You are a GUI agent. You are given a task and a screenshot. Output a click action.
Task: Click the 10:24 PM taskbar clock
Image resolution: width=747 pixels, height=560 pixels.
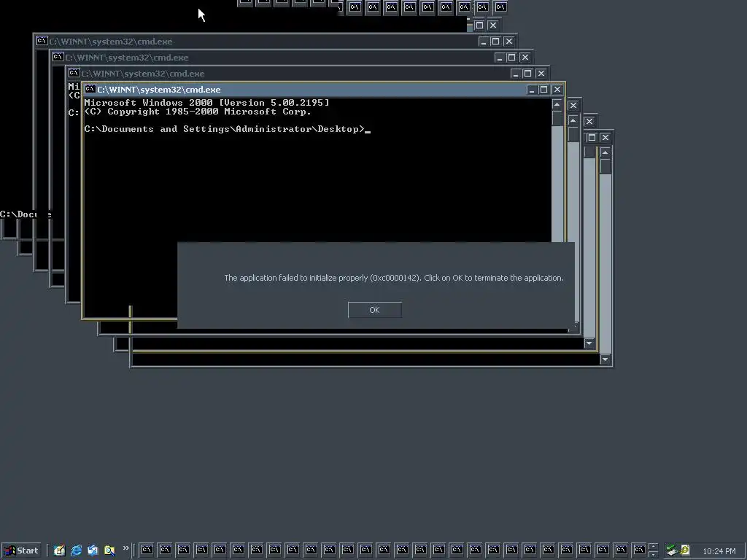click(x=719, y=551)
